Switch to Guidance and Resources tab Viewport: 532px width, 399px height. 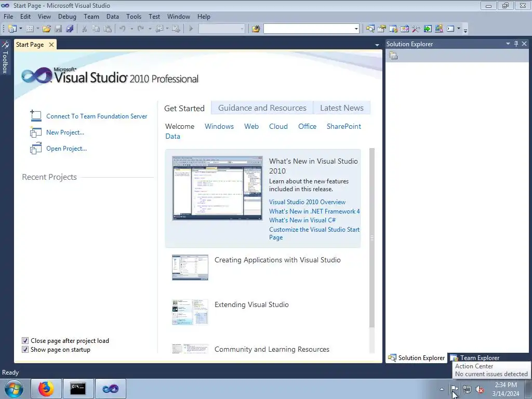(x=262, y=108)
